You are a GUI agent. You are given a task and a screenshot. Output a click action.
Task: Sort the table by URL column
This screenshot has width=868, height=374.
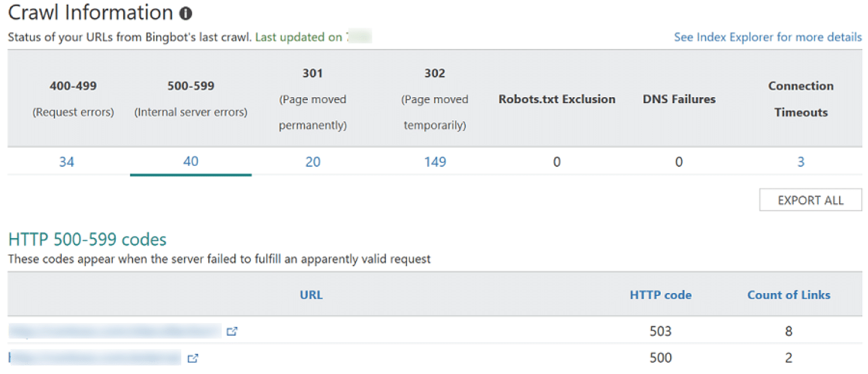point(311,295)
